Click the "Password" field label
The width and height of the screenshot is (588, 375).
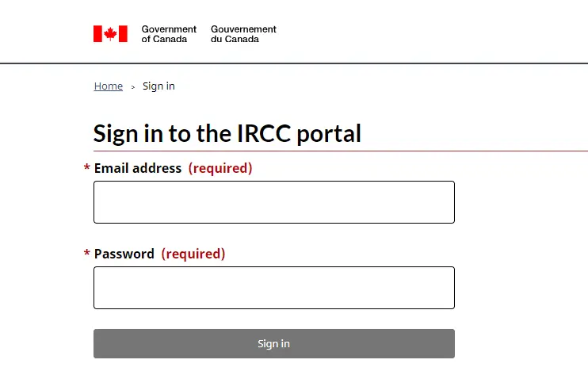point(124,254)
